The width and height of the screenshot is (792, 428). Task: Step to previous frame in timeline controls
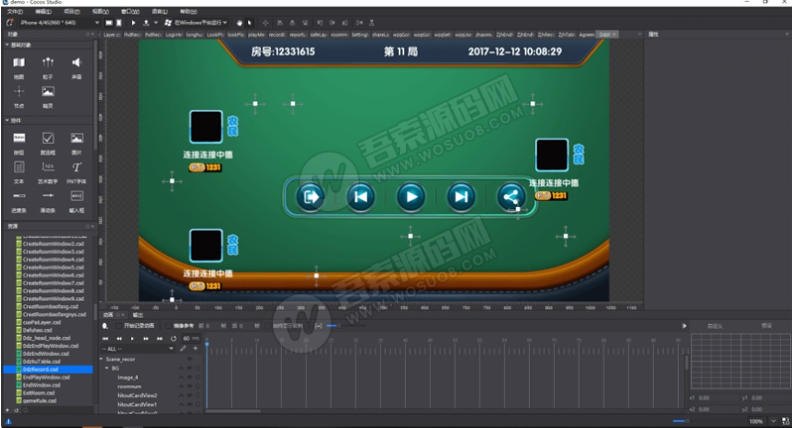119,339
